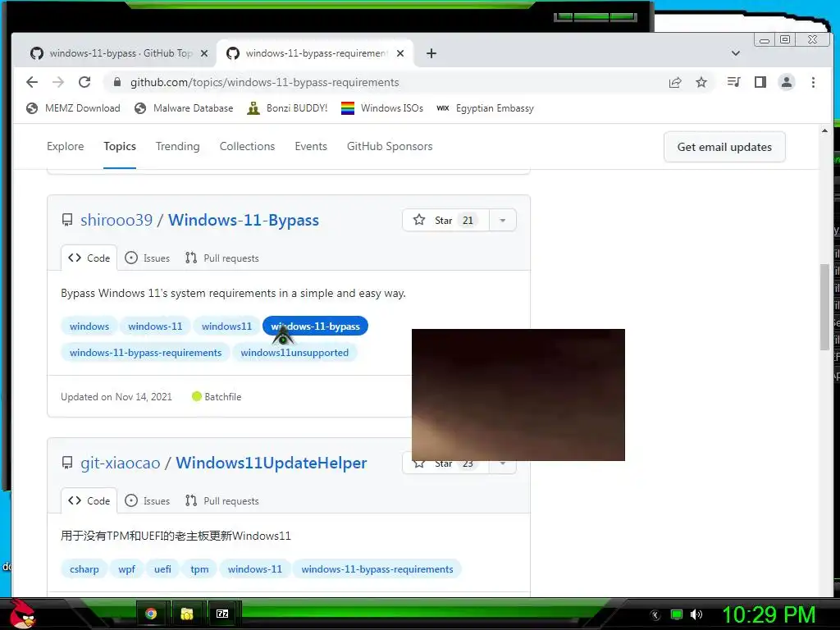This screenshot has width=840, height=630.
Task: Open Windows ISOs bookmark
Action: 382,108
